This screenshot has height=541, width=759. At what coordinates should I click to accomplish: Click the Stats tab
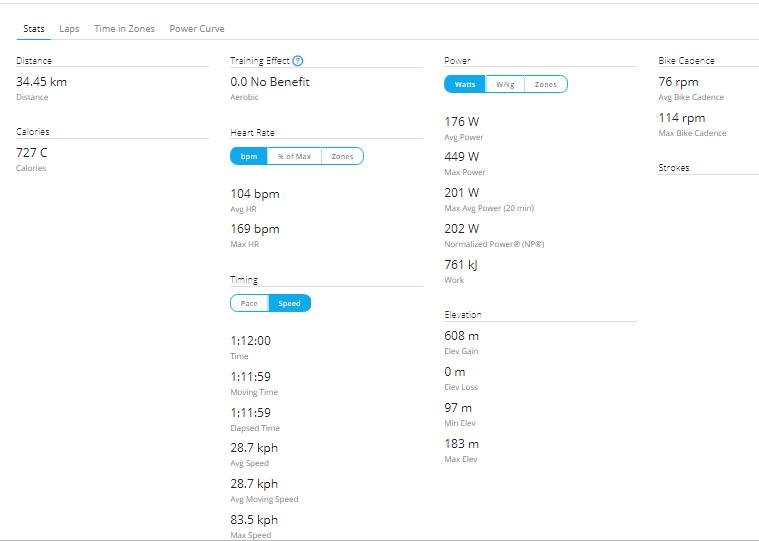tap(34, 29)
